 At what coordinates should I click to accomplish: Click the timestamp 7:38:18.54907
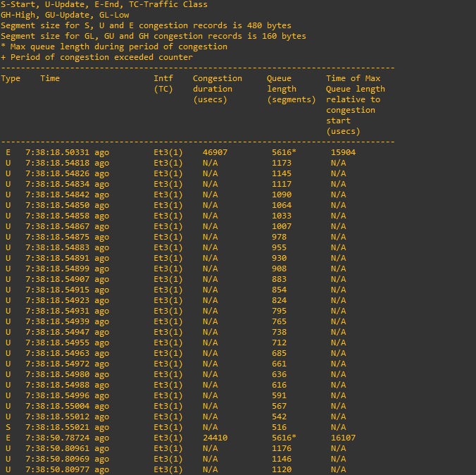[x=57, y=279]
